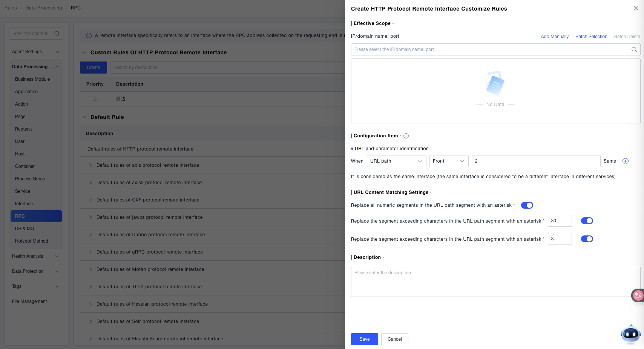Click the sidebar search magnifier icon
The width and height of the screenshot is (644, 349).
pos(57,34)
